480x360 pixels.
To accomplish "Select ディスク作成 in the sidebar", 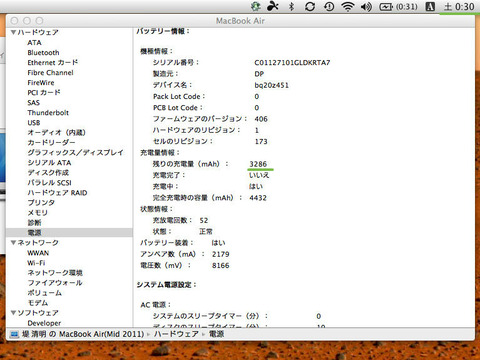I will [x=48, y=173].
